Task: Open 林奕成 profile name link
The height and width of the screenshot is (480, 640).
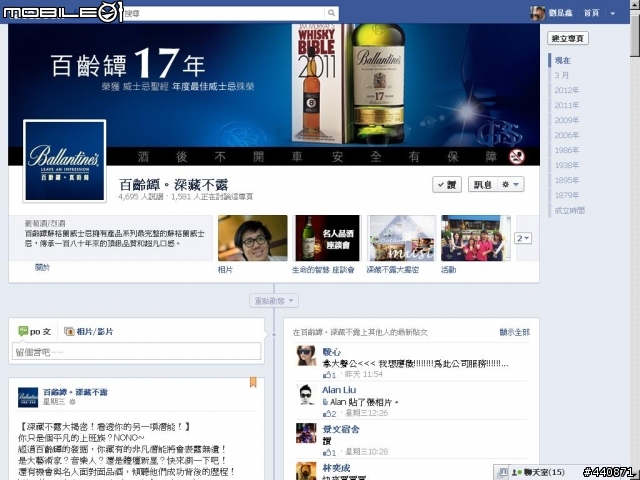Action: 336,468
